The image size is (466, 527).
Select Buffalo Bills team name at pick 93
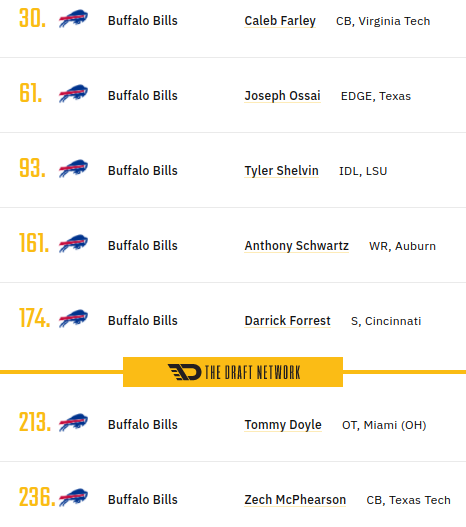[x=142, y=171]
